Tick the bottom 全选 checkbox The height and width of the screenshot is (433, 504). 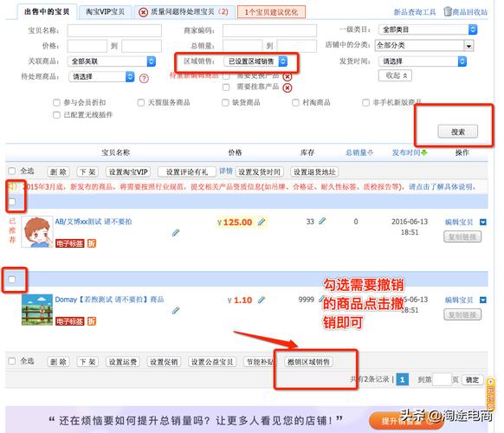coord(12,360)
